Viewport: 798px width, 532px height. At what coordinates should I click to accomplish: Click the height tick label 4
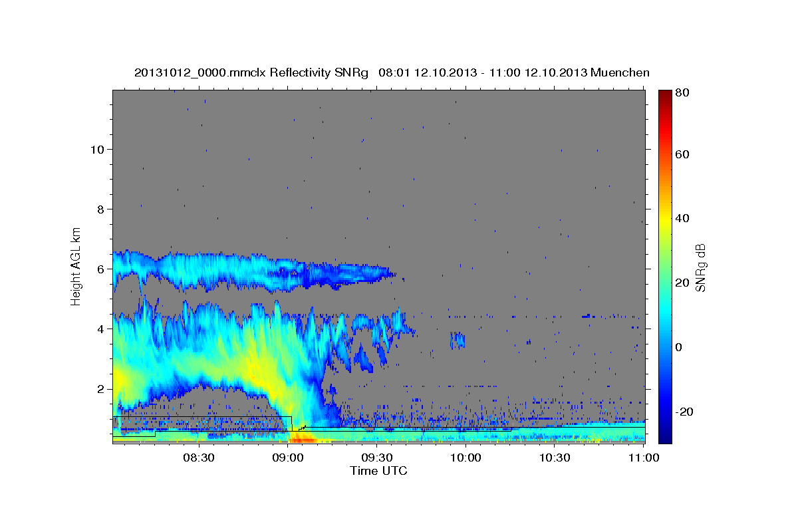click(102, 329)
